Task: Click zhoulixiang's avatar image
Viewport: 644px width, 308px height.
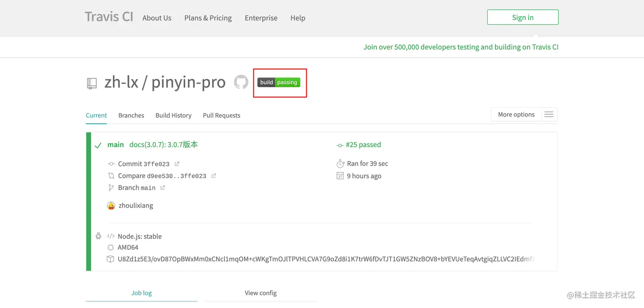Action: pyautogui.click(x=111, y=205)
